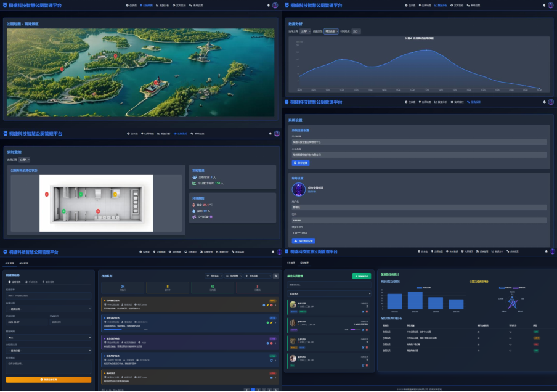Click the blue save button under the company name field
The width and height of the screenshot is (557, 392).
(301, 163)
